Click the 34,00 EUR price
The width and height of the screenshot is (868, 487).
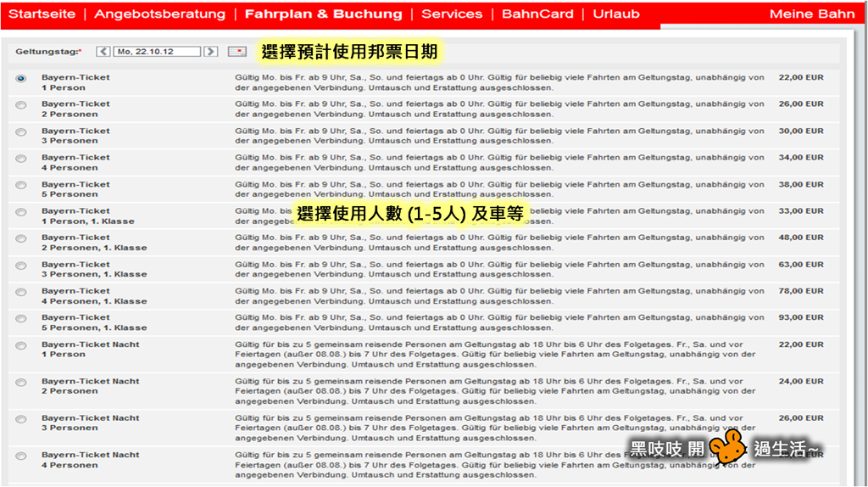pos(801,158)
